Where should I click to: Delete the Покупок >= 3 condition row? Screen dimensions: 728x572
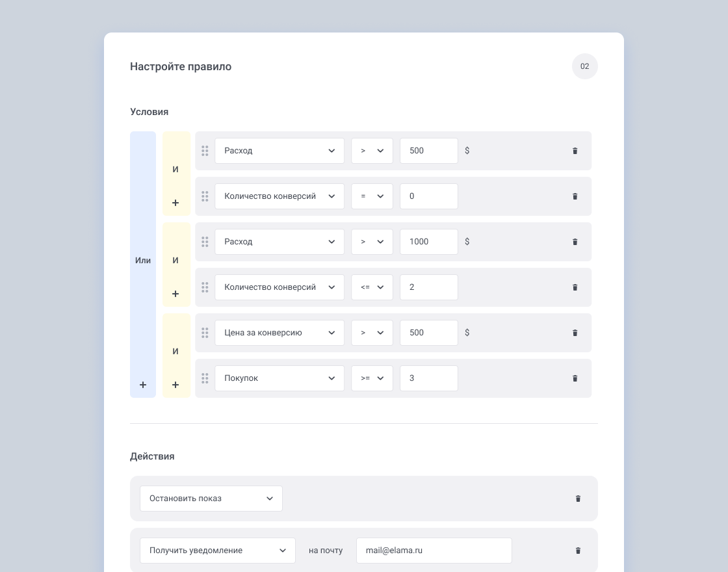pos(575,378)
